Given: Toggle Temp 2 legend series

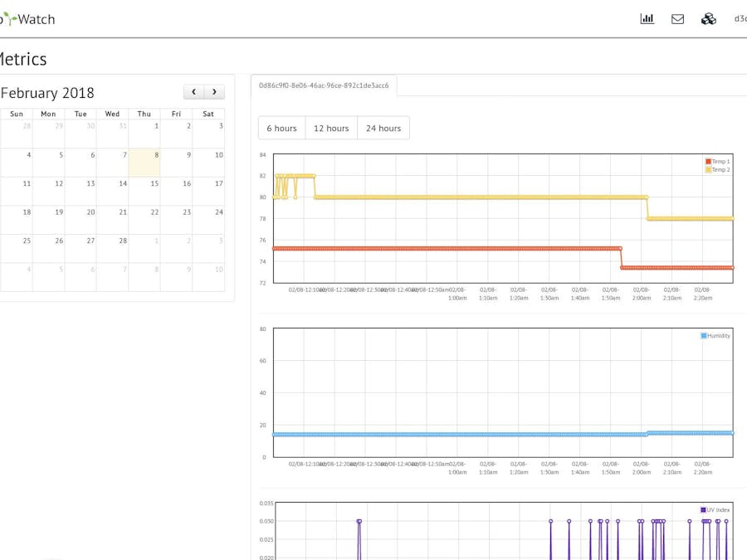Looking at the screenshot, I should point(717,169).
